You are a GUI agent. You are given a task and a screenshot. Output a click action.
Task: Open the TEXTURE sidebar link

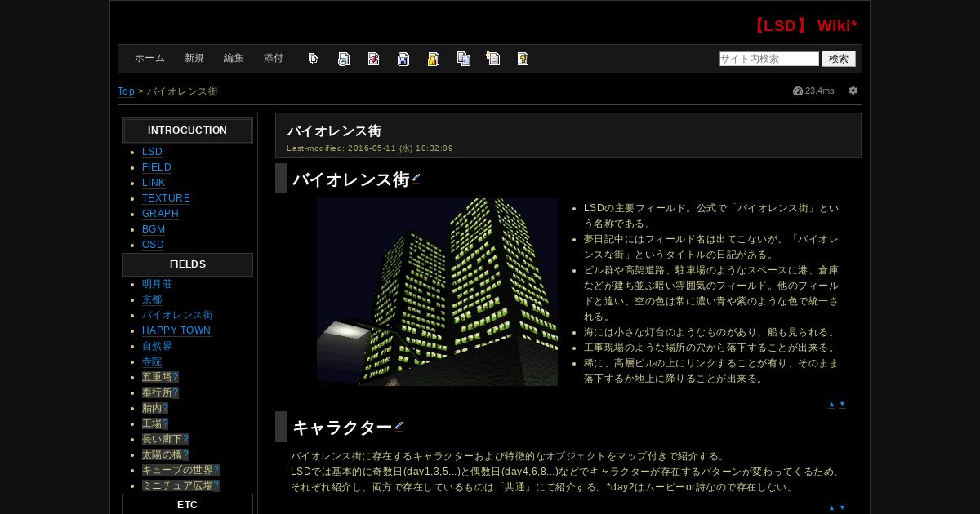click(166, 198)
